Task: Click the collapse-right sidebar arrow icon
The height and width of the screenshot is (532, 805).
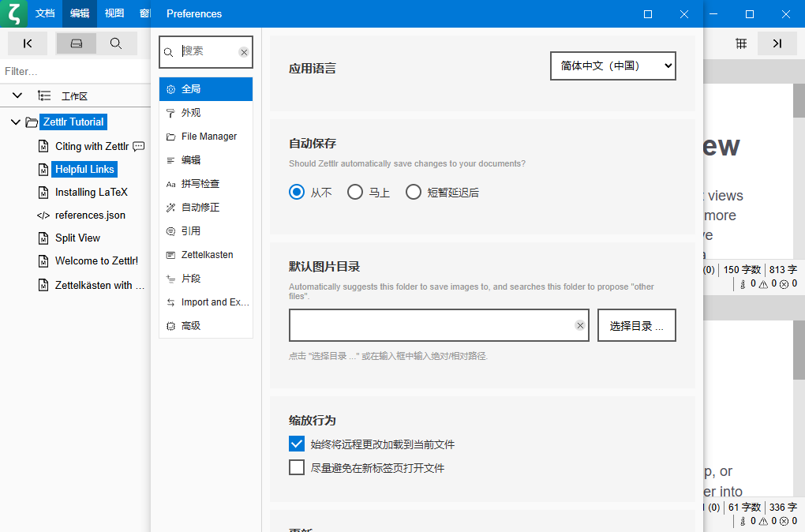Action: point(777,43)
